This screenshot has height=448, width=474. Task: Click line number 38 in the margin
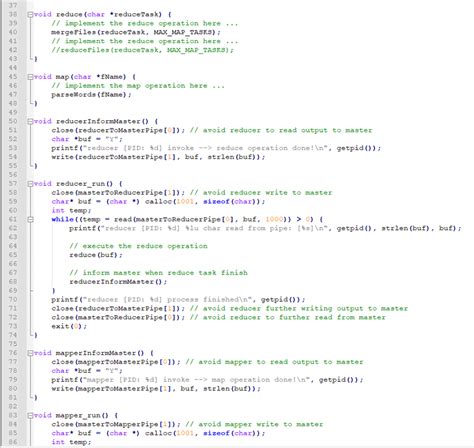pyautogui.click(x=13, y=14)
